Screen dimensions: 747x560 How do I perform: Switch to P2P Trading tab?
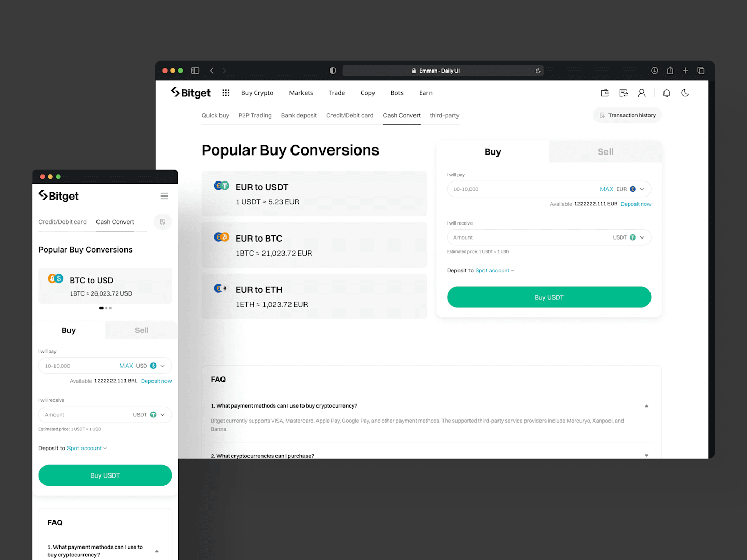point(255,115)
